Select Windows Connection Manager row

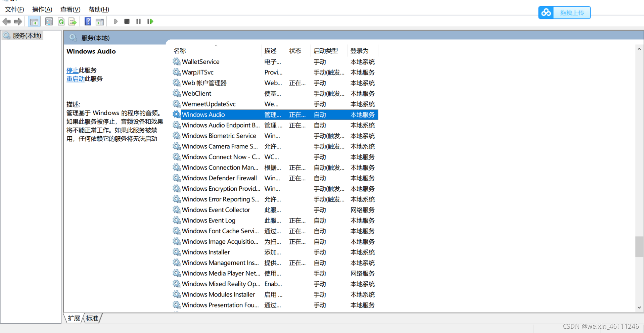pyautogui.click(x=275, y=168)
